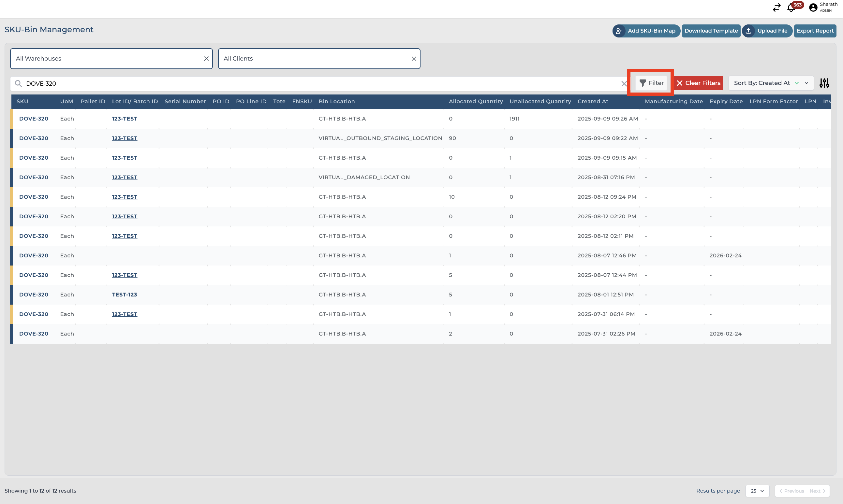
Task: Expand the Sort By Created At dropdown
Action: coord(771,83)
